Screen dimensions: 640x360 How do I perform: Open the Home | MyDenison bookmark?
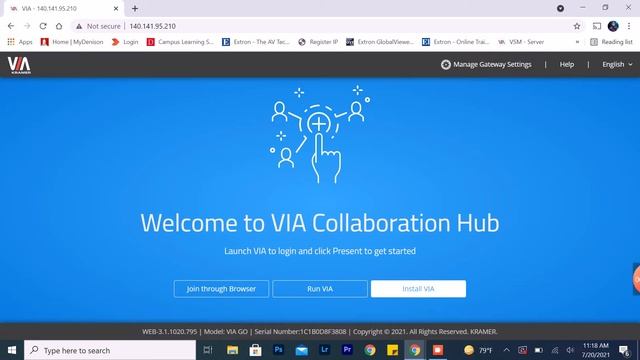pyautogui.click(x=72, y=42)
